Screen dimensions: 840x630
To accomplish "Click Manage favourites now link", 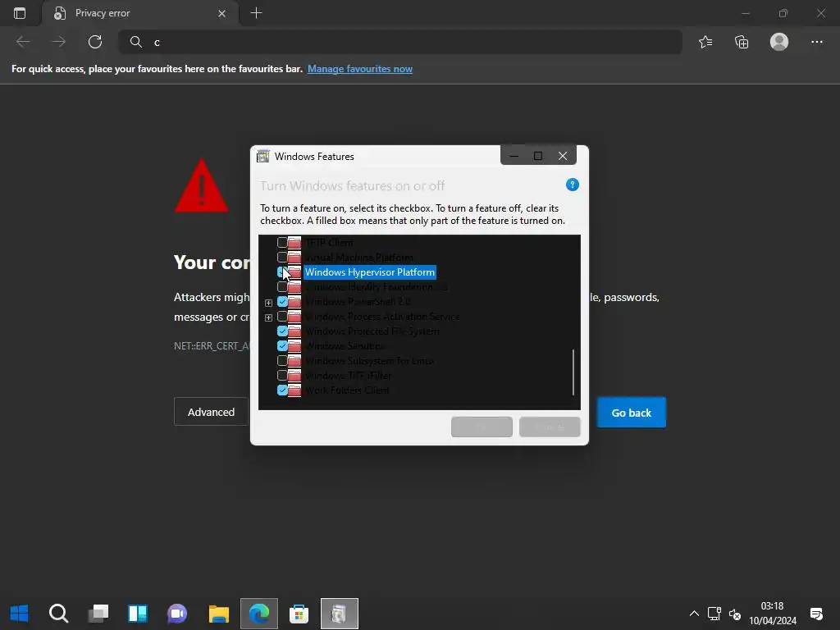I will (x=360, y=69).
